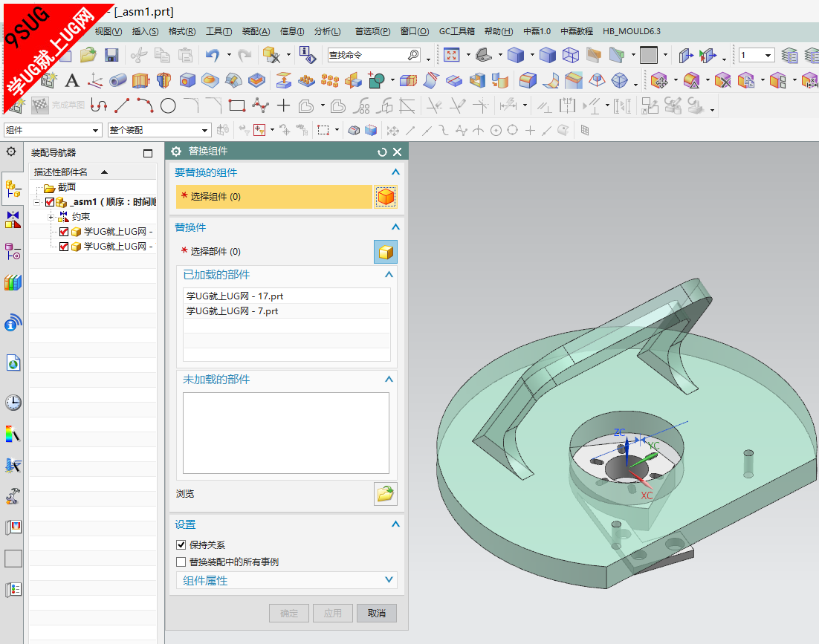Click the Move Face synchronous modeling icon

click(x=659, y=80)
